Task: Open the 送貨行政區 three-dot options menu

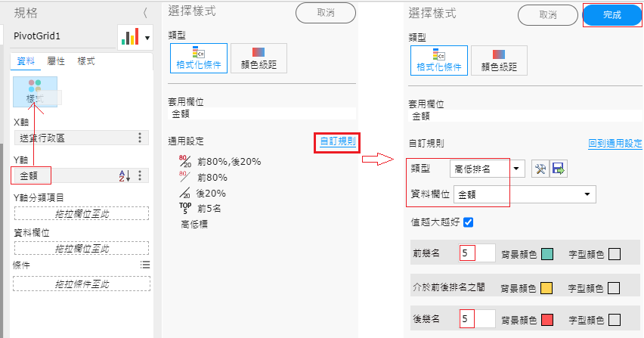Action: [x=140, y=138]
